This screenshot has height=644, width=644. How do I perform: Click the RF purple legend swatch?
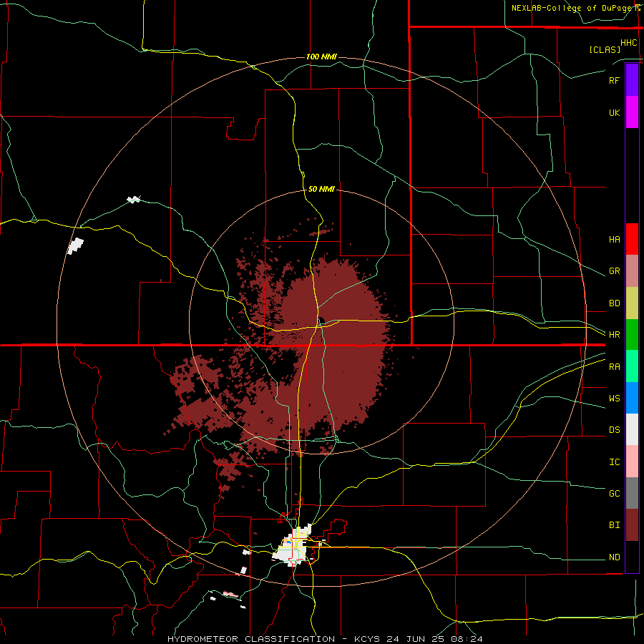632,80
